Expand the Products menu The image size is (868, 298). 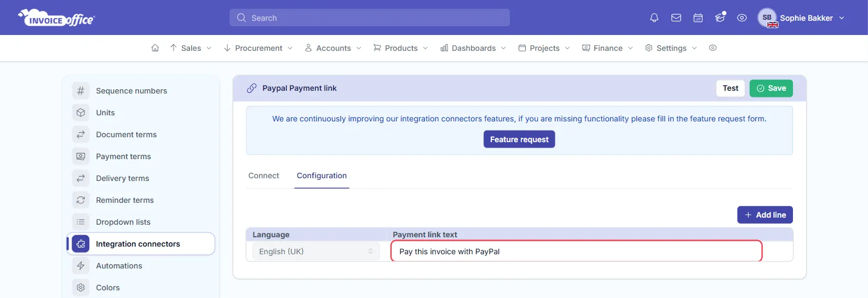click(400, 48)
